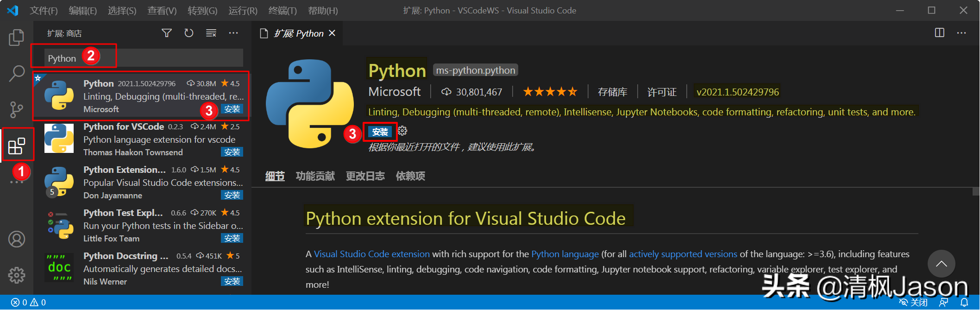Click errors and warnings status item
Viewport: 980px width, 310px height.
point(28,303)
